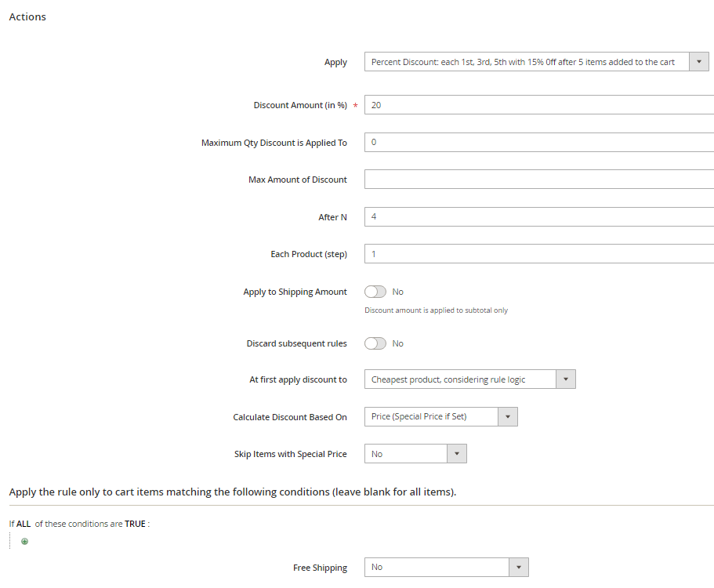
Task: Click the Actions section heading
Action: [x=27, y=16]
